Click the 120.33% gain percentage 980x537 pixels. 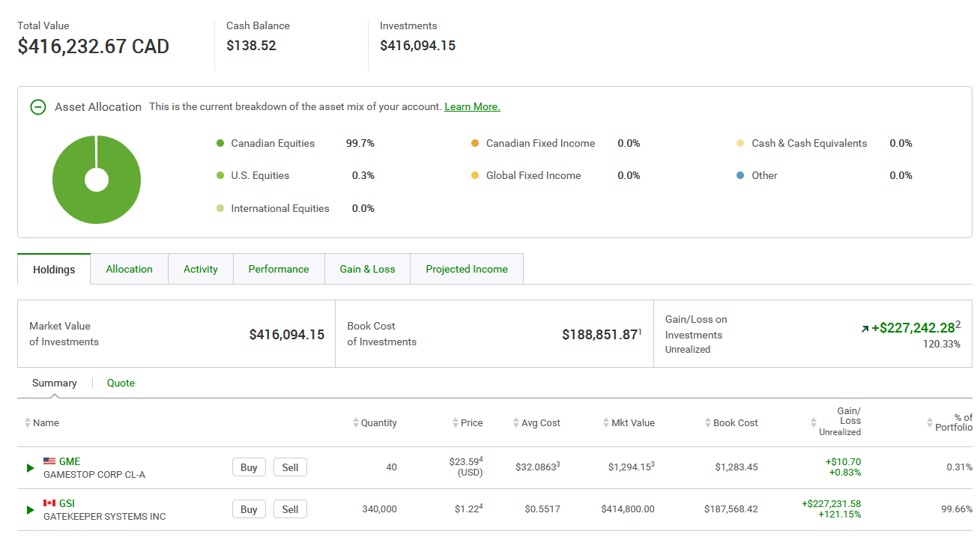(942, 345)
